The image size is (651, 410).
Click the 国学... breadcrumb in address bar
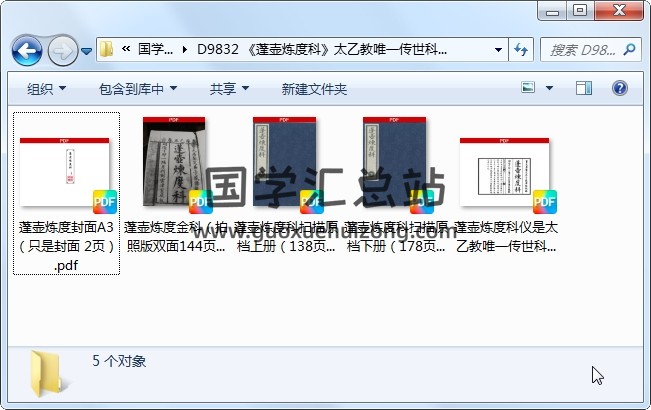click(155, 49)
